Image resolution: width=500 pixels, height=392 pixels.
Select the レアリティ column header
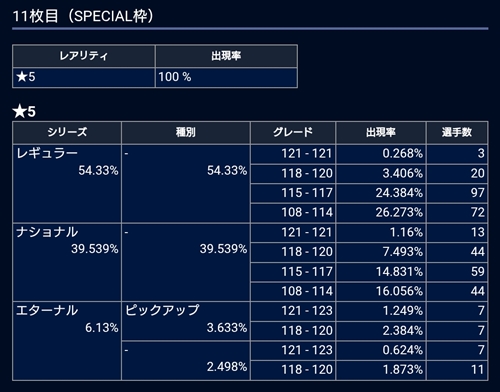[84, 56]
